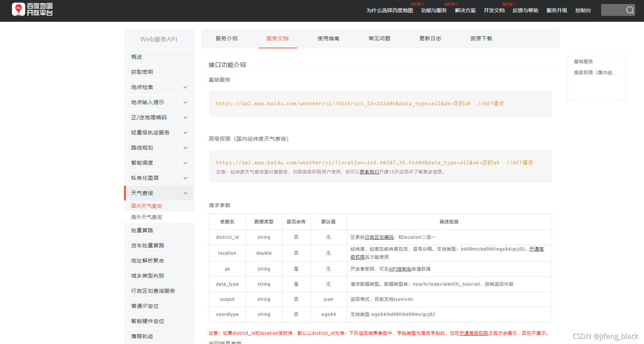Click the data_type parameter cell
This screenshot has height=344, width=644.
click(227, 284)
